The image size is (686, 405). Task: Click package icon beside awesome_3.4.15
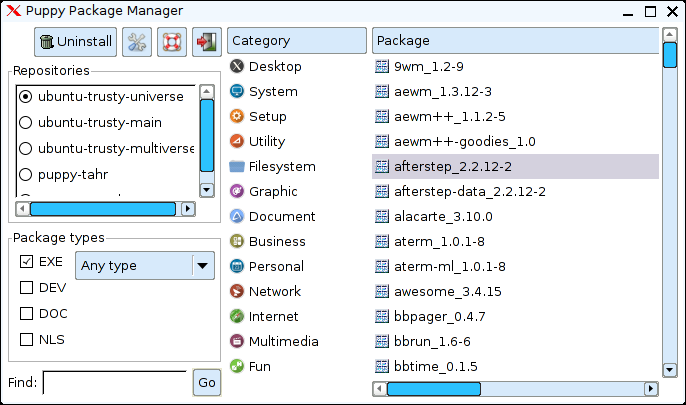[382, 291]
